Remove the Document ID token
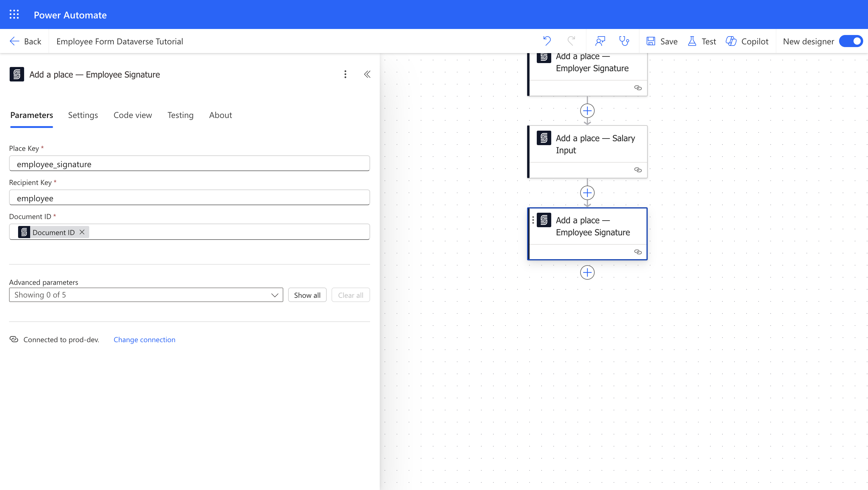This screenshot has height=490, width=868. coord(82,232)
